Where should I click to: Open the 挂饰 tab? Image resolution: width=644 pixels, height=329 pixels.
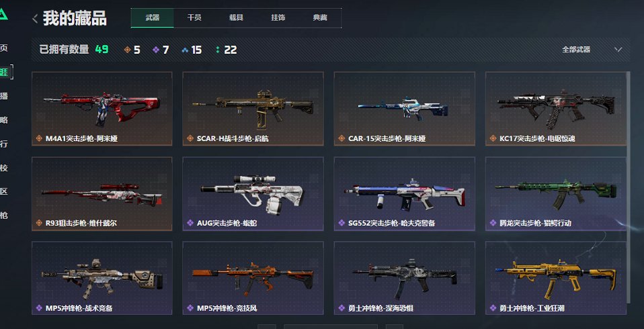pyautogui.click(x=278, y=17)
